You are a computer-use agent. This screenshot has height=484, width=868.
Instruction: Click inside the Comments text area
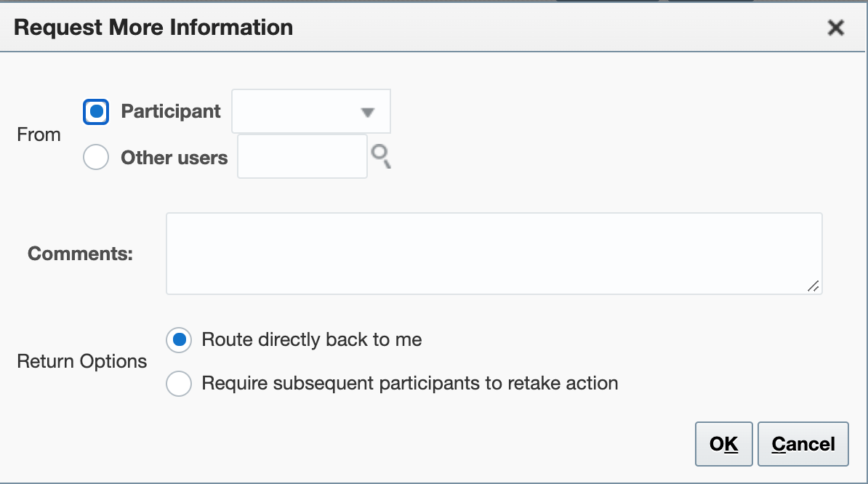494,254
